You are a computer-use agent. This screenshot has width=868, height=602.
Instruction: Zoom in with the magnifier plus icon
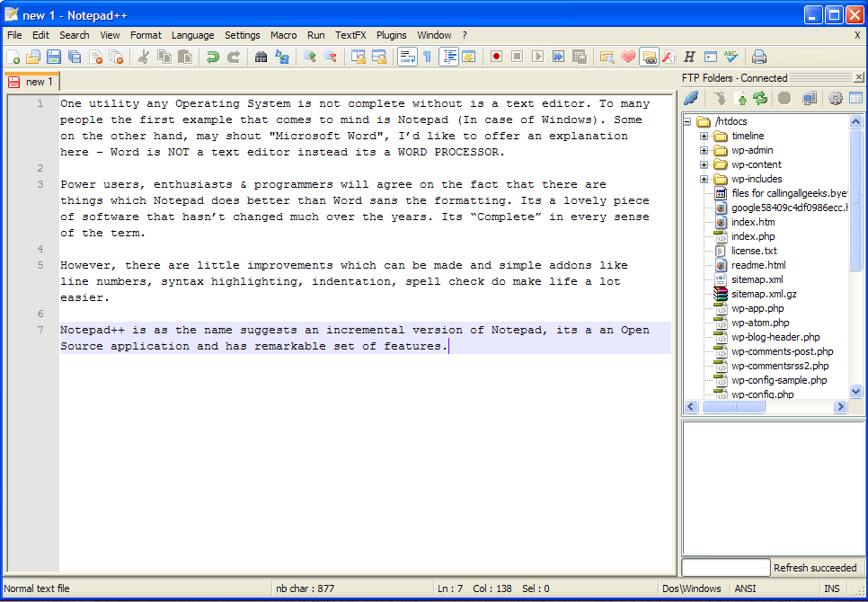coord(309,57)
